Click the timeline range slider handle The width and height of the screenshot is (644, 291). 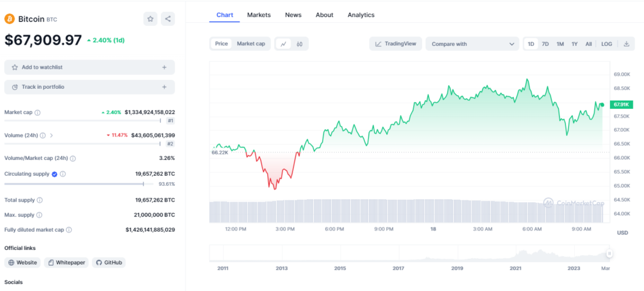click(609, 253)
